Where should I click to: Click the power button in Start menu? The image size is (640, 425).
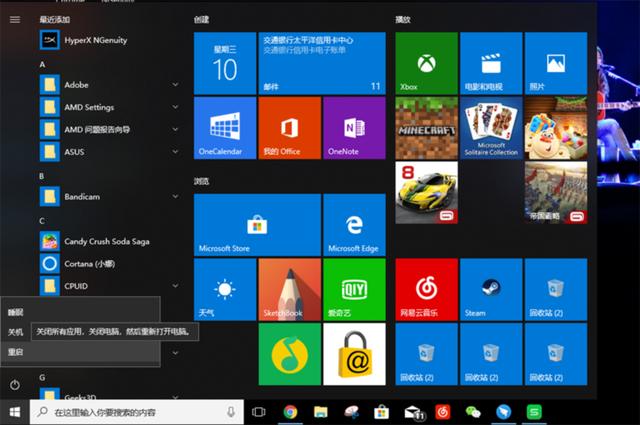pyautogui.click(x=15, y=385)
